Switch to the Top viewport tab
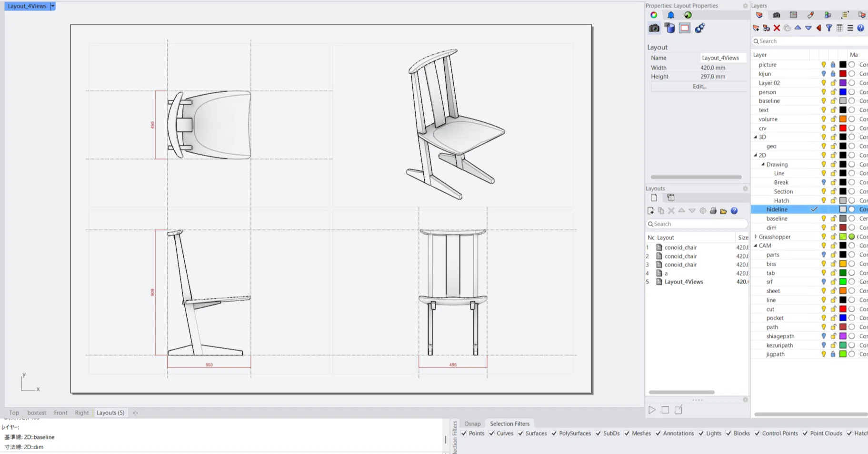 pos(14,413)
